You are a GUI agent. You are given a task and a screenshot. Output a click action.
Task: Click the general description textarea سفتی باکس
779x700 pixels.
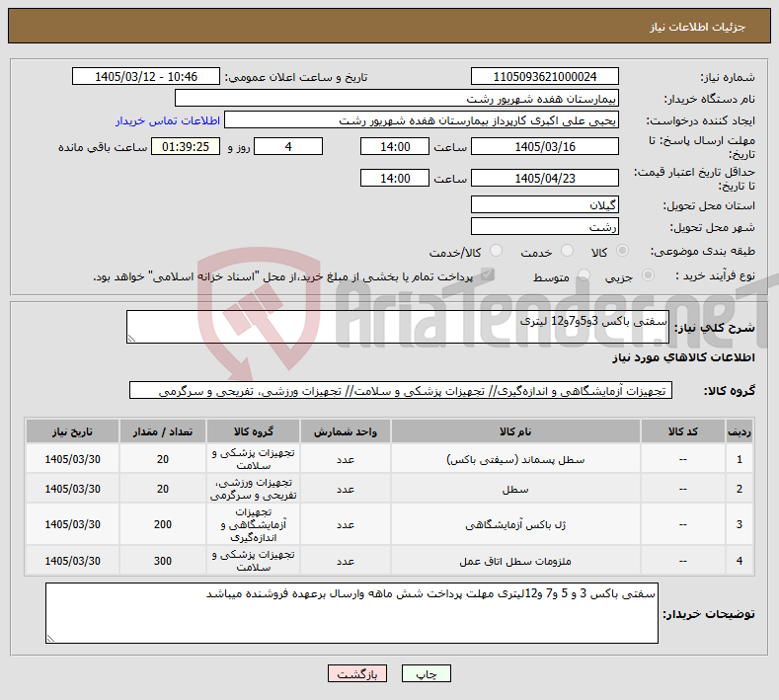click(398, 327)
